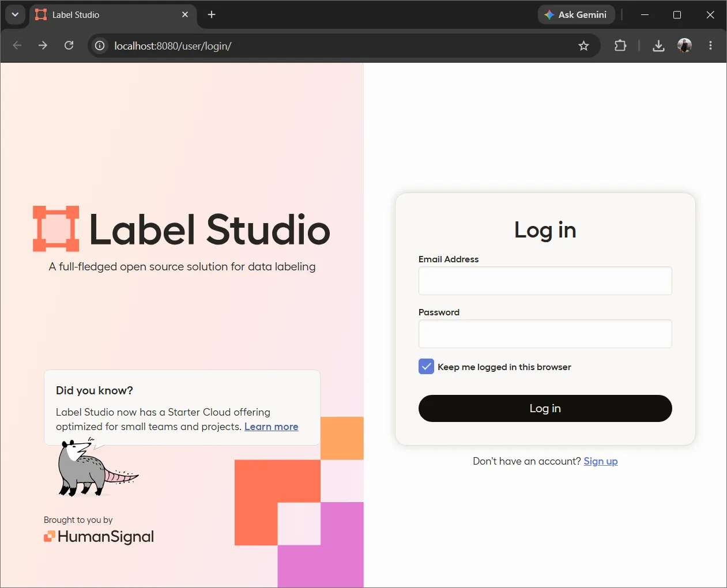Follow the Sign up link
727x588 pixels.
tap(600, 461)
